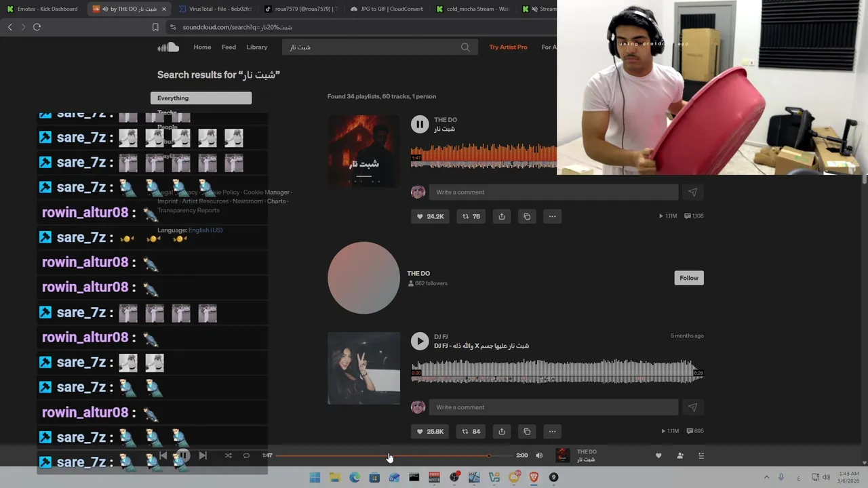The image size is (868, 488).
Task: Switch to roua7579 TikTok tab
Action: click(x=300, y=9)
